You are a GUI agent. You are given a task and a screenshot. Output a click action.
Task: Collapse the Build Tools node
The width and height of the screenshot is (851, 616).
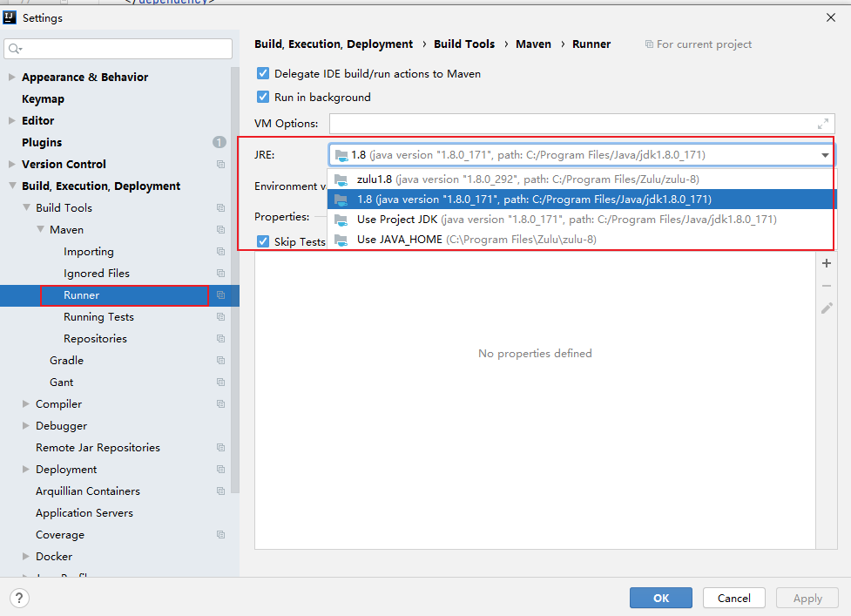[26, 208]
